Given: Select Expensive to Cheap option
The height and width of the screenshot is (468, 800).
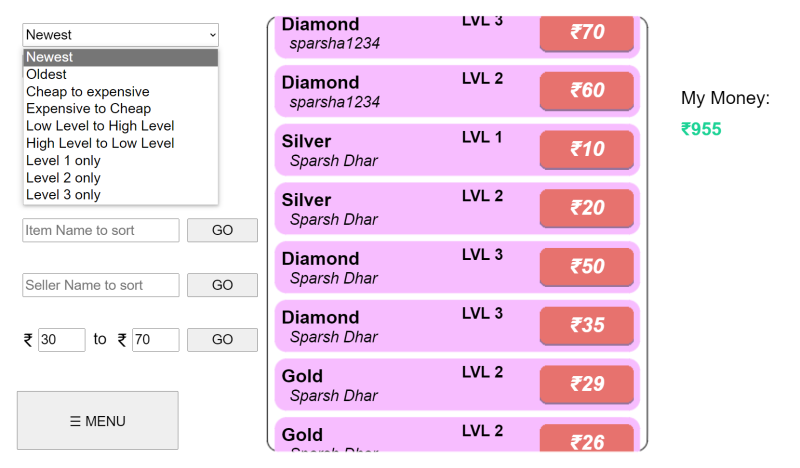Looking at the screenshot, I should tap(120, 109).
